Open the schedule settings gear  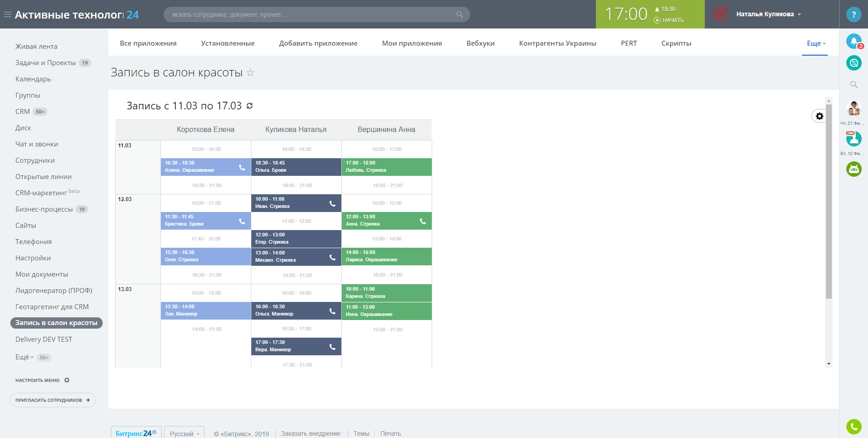(819, 116)
